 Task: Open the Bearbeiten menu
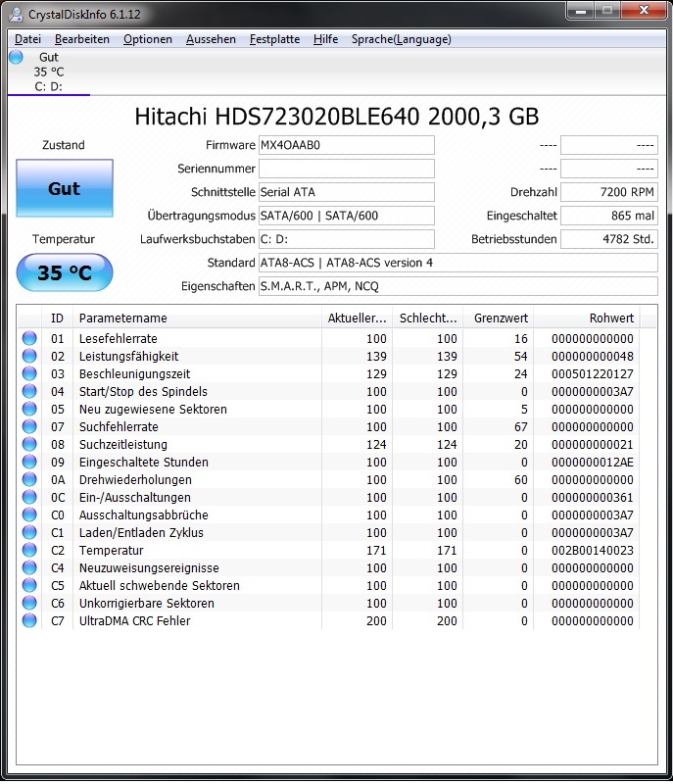click(x=82, y=39)
